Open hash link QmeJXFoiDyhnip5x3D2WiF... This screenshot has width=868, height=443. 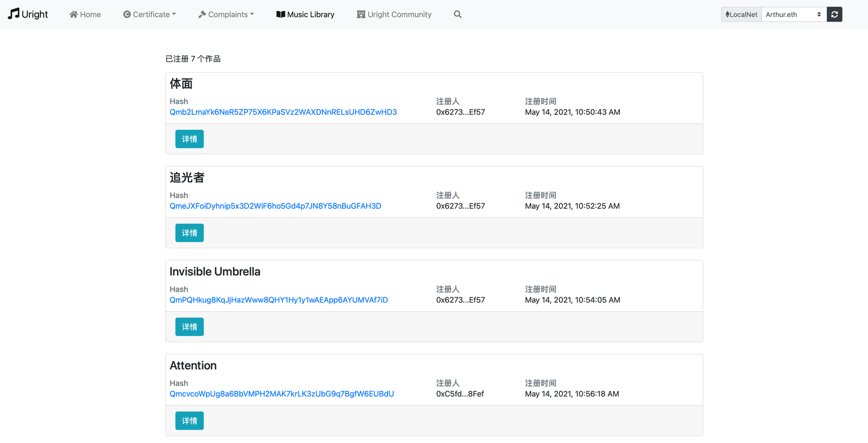point(275,206)
